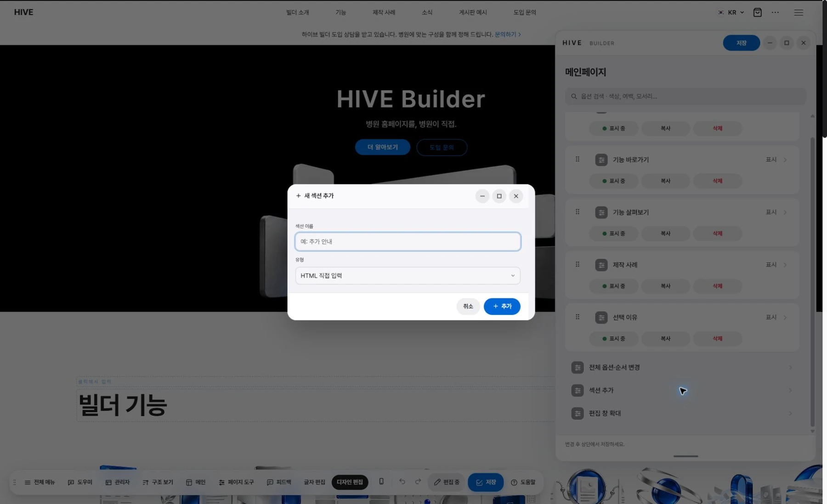This screenshot has height=504, width=827.
Task: Click the toolbar drag grip dots
Action: (x=15, y=482)
